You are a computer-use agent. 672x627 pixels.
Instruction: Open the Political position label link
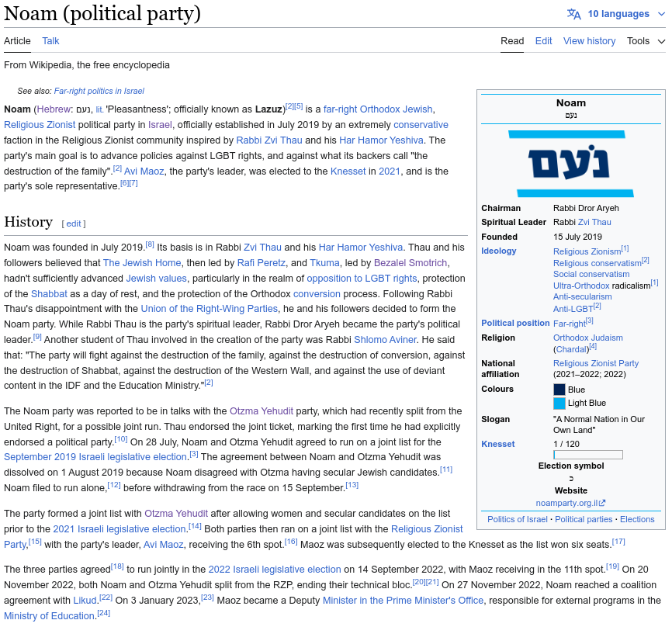click(515, 323)
